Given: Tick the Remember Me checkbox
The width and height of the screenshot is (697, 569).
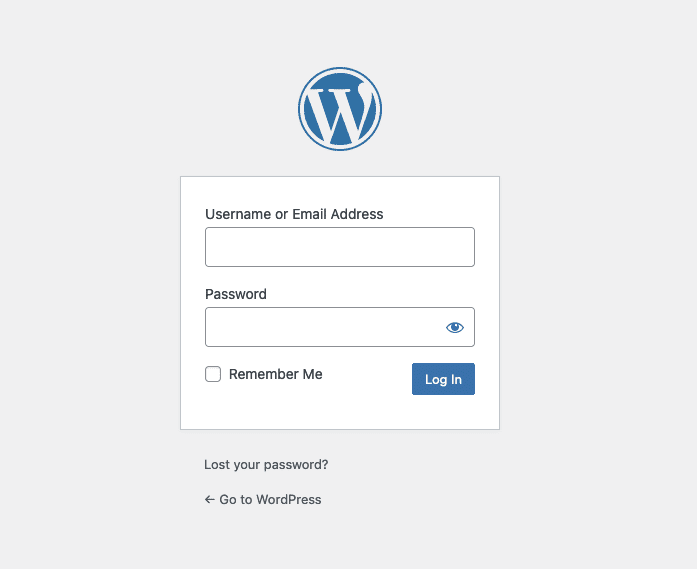Looking at the screenshot, I should [x=213, y=374].
